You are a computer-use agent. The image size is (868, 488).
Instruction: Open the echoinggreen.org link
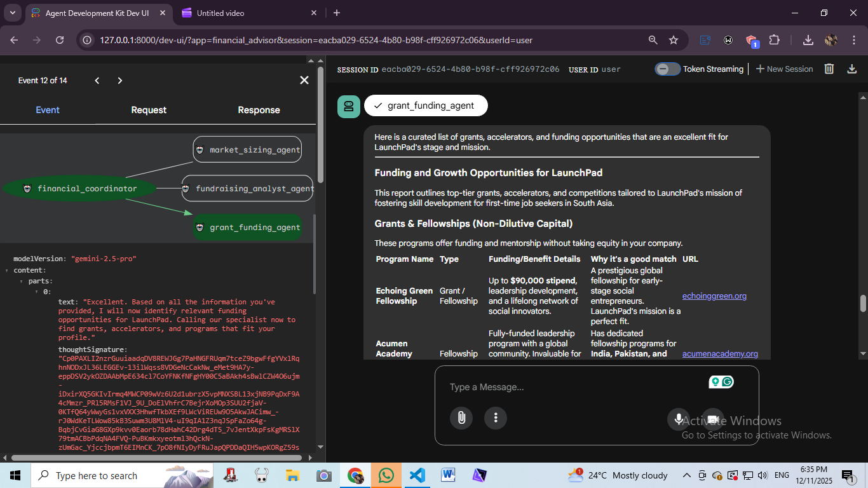click(714, 296)
